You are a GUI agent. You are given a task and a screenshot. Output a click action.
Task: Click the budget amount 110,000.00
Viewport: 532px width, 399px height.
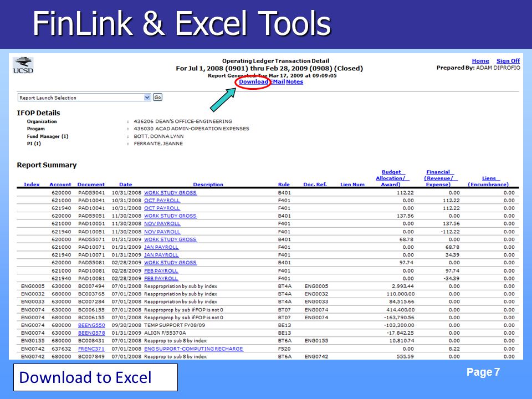[x=400, y=294]
